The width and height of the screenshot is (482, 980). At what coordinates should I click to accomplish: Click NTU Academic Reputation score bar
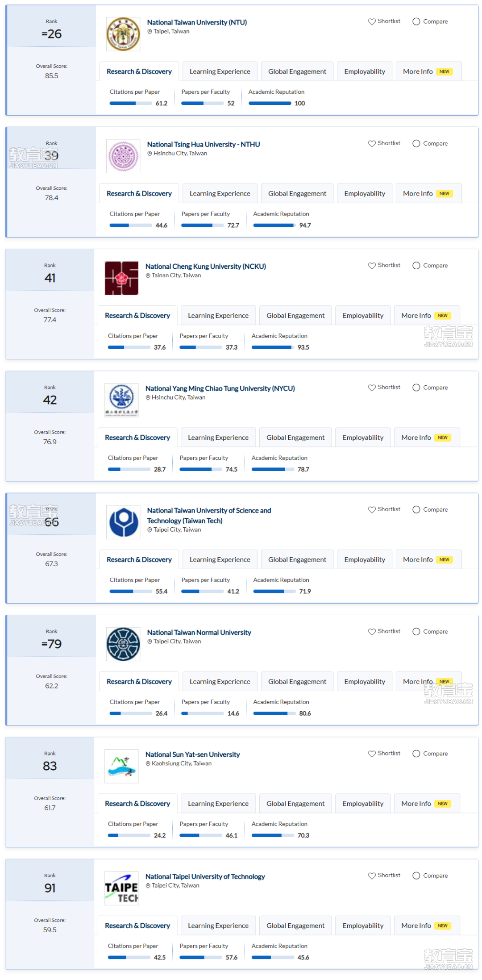(270, 104)
